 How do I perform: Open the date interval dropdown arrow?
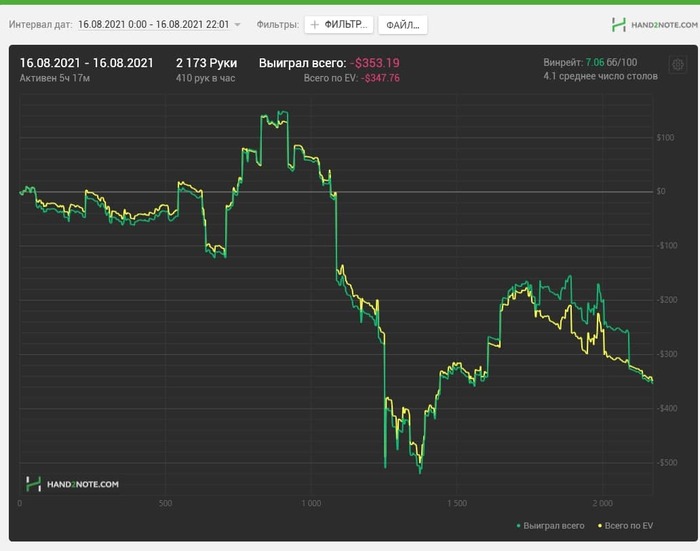point(238,25)
